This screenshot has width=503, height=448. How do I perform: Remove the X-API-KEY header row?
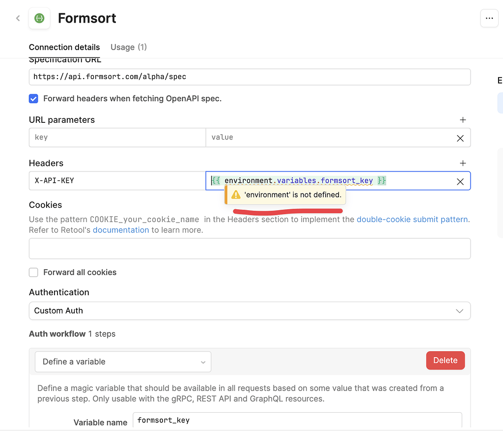460,181
